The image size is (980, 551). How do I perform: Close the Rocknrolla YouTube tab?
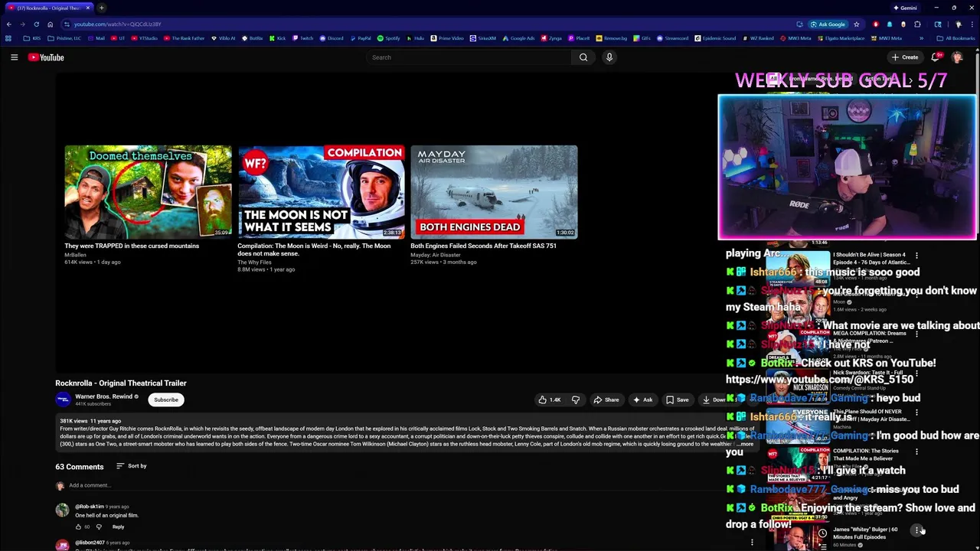point(87,8)
